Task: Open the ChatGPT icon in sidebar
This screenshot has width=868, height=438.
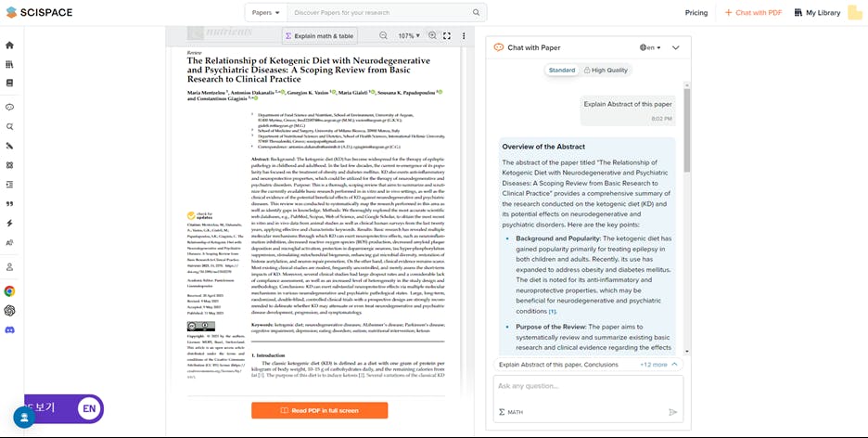Action: coord(9,311)
